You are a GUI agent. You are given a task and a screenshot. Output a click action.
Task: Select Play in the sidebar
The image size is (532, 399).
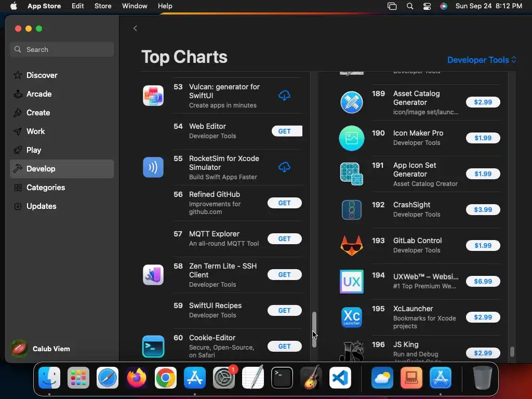(x=62, y=150)
